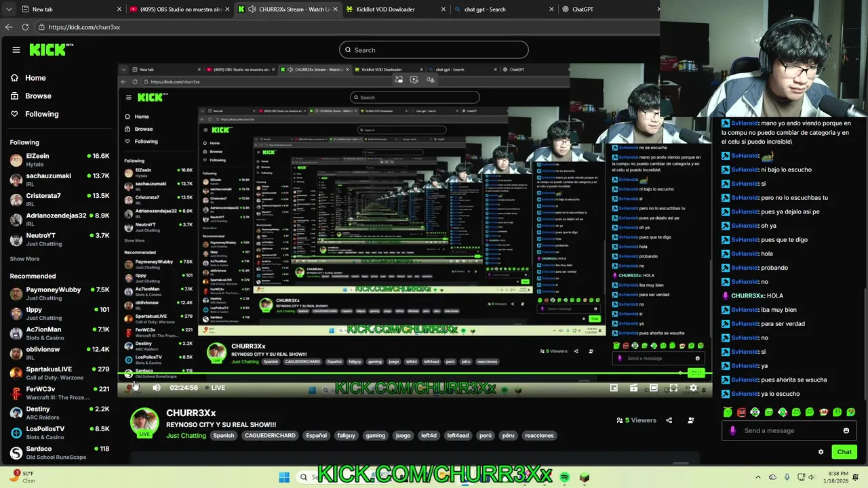Seek on the green stream progress bar
The image size is (868, 488).
[414, 373]
